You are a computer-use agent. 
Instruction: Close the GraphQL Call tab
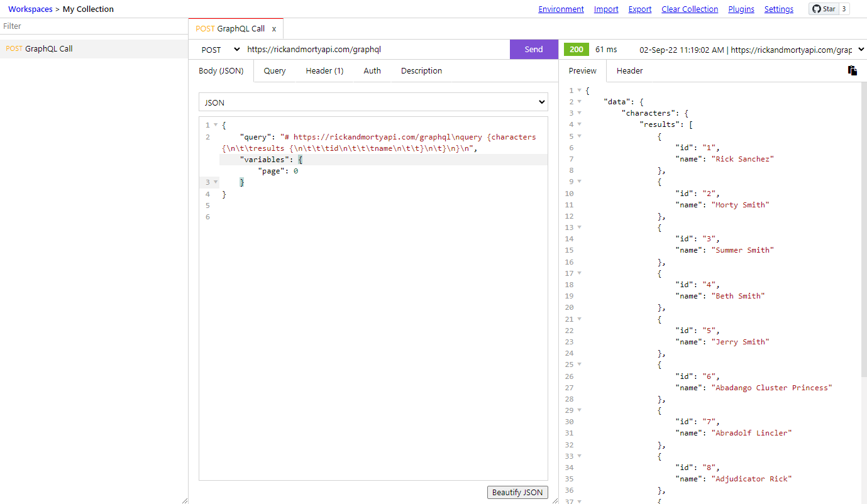tap(274, 29)
